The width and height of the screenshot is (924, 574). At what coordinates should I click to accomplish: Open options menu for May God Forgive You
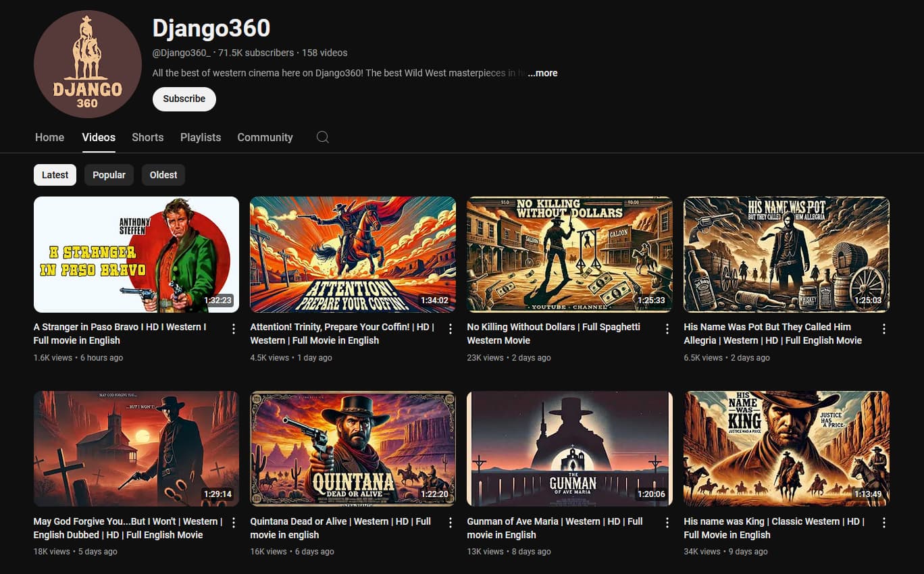pyautogui.click(x=234, y=523)
